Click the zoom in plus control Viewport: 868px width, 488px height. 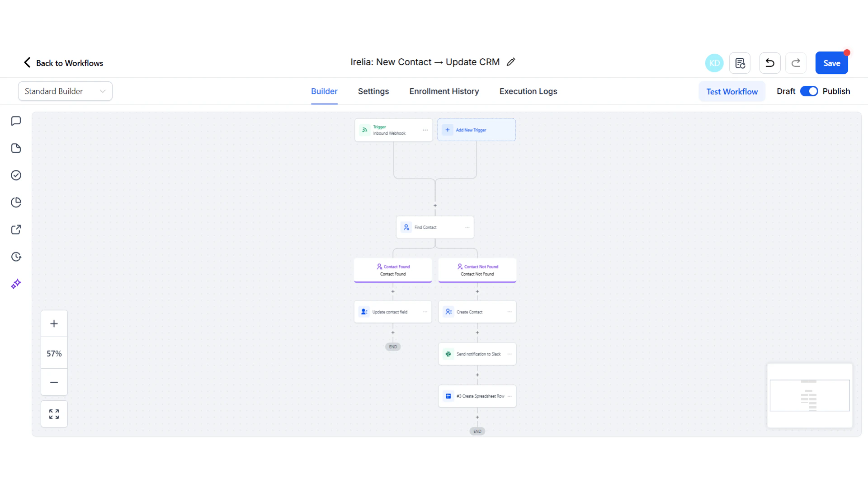(54, 323)
